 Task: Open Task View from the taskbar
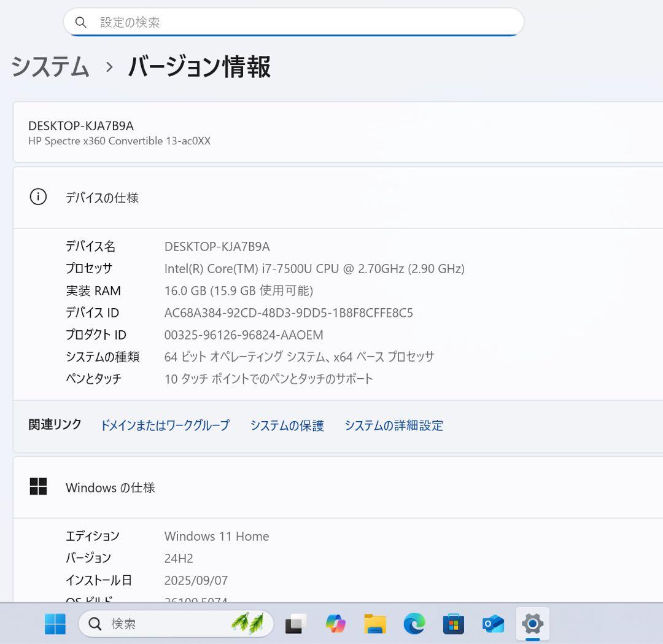[295, 624]
